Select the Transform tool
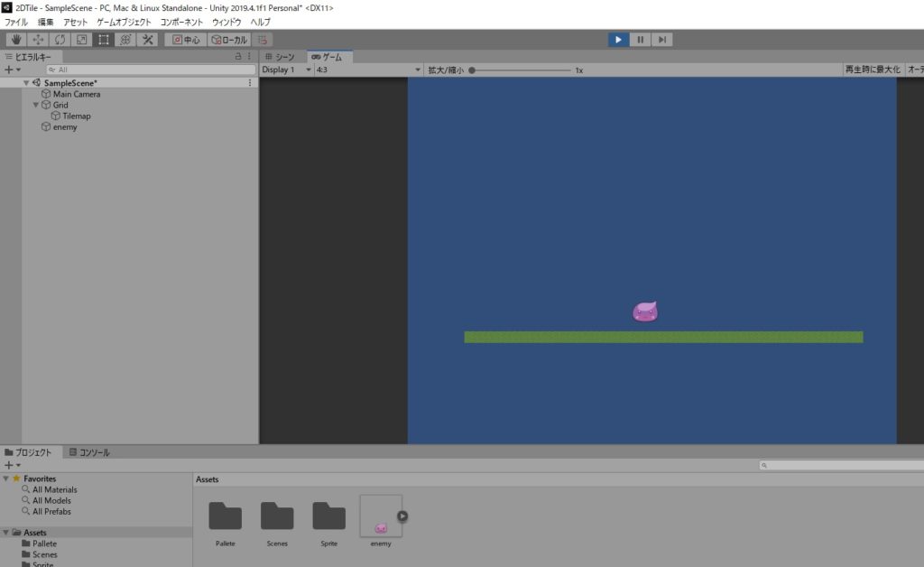Screen dimensions: 924x567 point(125,40)
